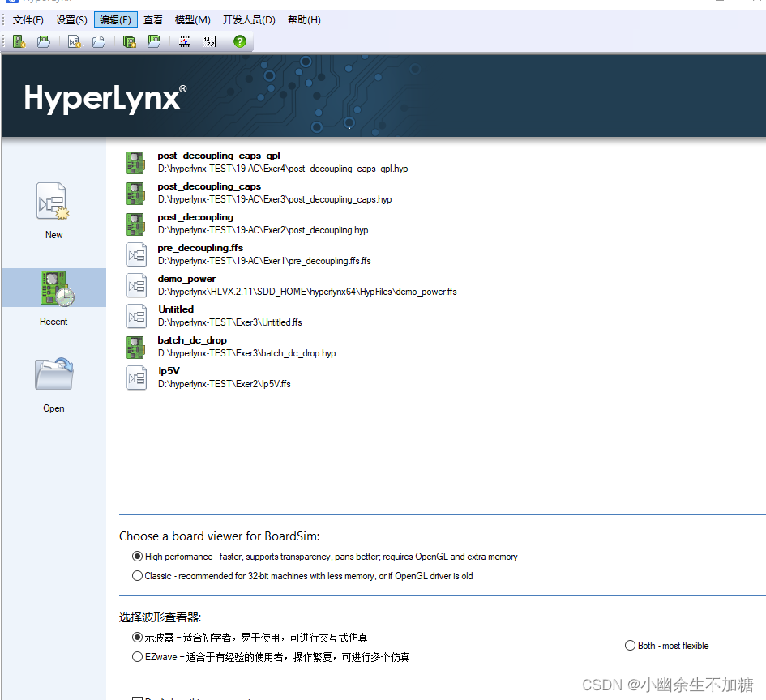Click path text ending Exer4\post_decoupling_caps_qpl.hyp
The width and height of the screenshot is (766, 700).
283,169
